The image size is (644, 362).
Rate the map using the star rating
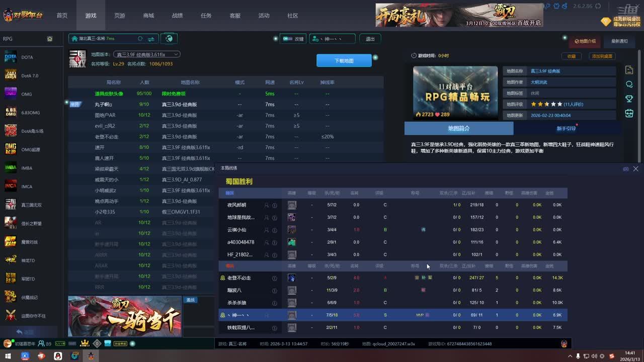(546, 104)
